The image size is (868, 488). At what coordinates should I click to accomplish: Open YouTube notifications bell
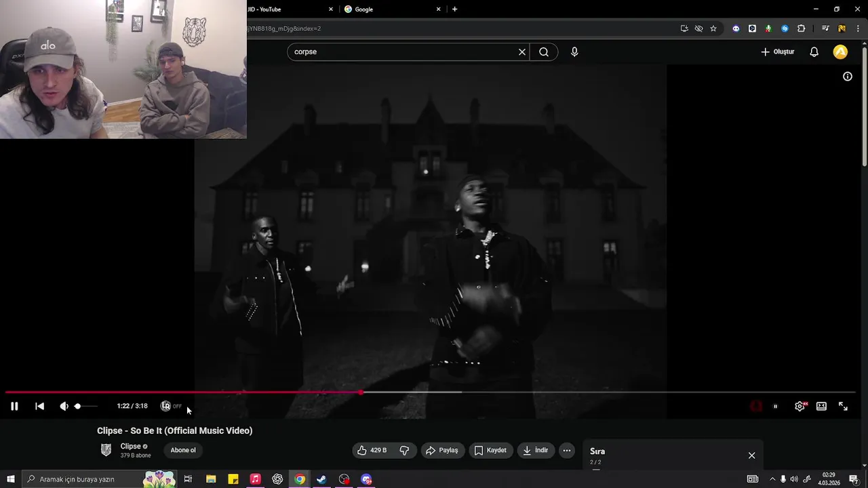coord(814,52)
